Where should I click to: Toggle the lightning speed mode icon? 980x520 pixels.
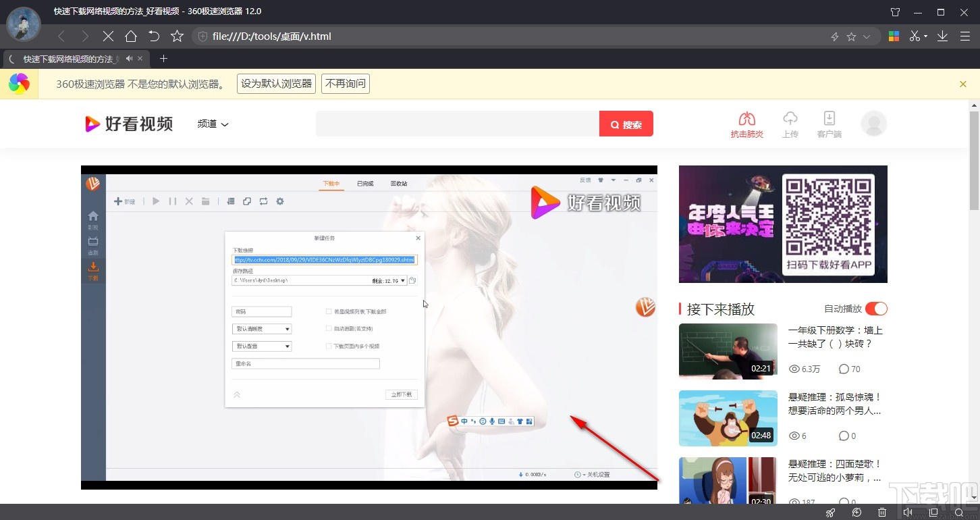(x=835, y=36)
